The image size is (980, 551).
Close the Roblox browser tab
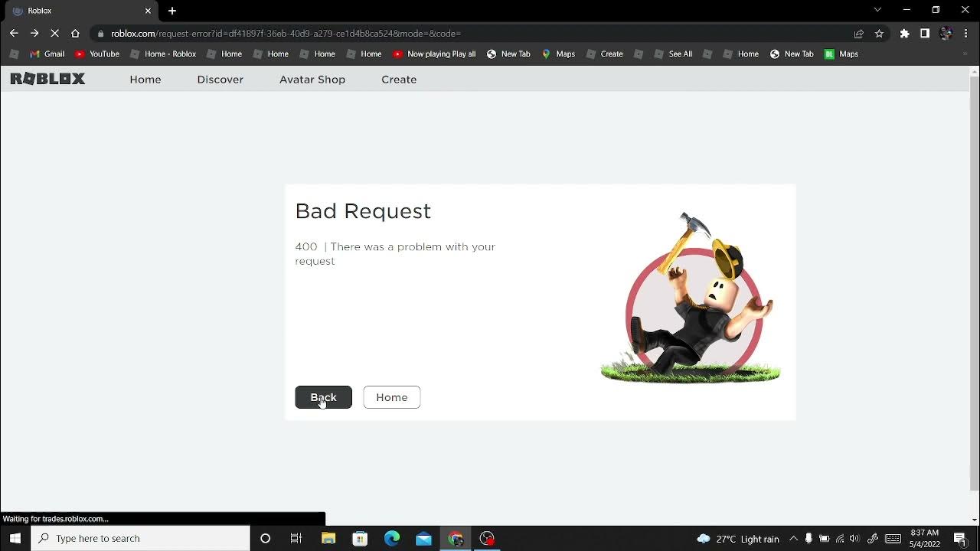[148, 11]
